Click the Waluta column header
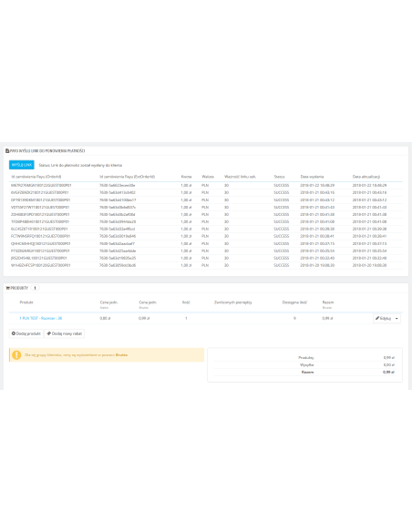412x532 pixels. pyautogui.click(x=208, y=177)
